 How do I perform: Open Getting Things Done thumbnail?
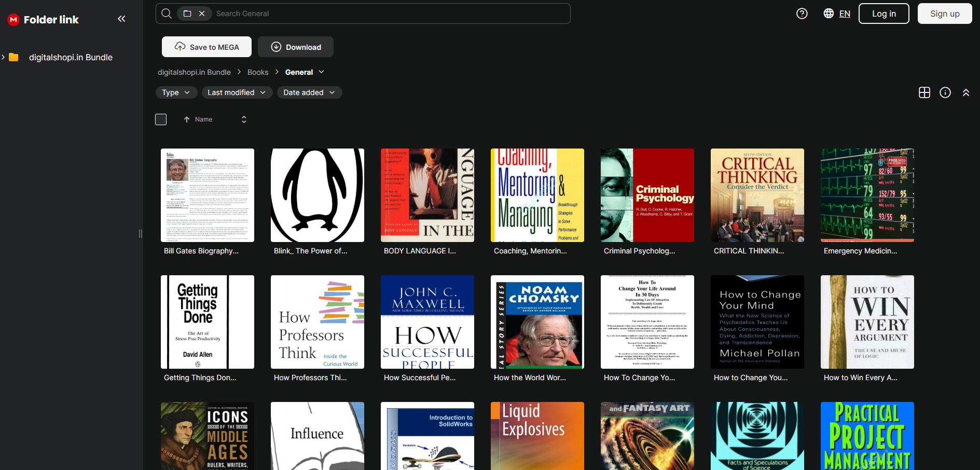(208, 322)
